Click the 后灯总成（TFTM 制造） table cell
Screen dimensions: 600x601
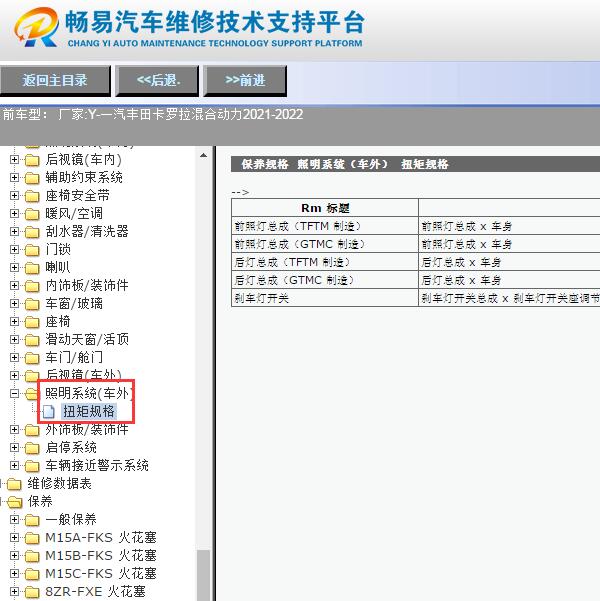[x=325, y=262]
